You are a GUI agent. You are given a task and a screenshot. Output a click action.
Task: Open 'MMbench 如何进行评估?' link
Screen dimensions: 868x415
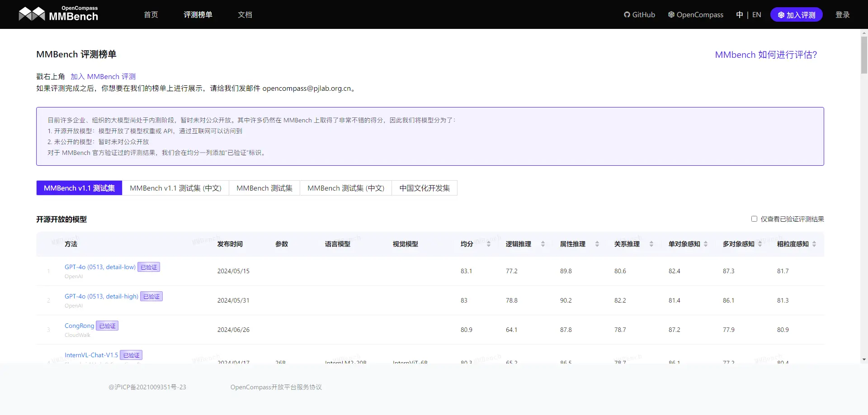(766, 55)
